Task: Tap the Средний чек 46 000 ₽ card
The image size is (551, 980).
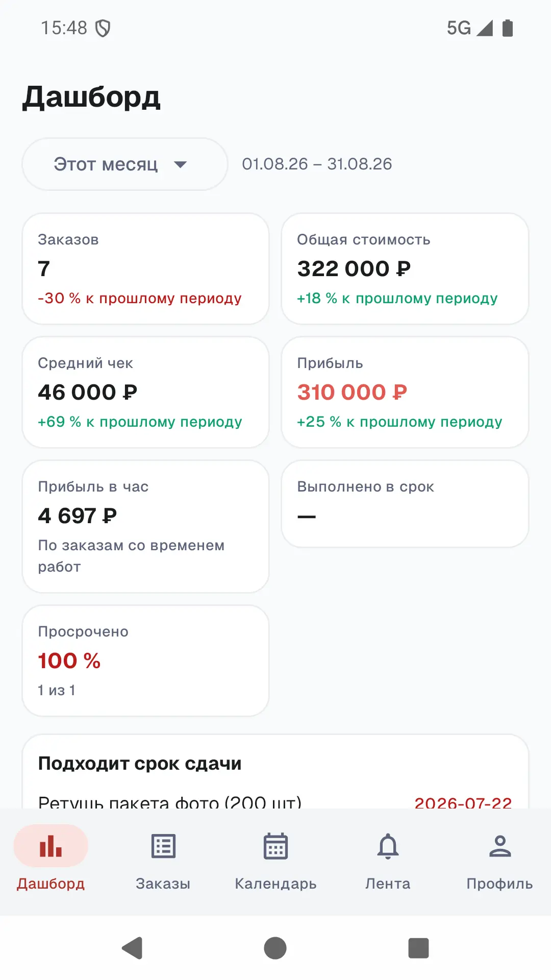Action: [x=145, y=392]
